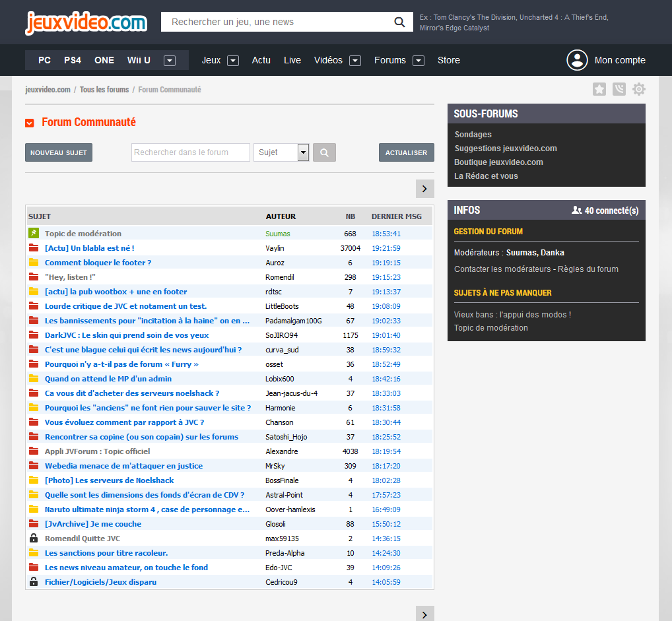Open Règles du forum link
Viewport: 672px width, 621px height.
588,269
